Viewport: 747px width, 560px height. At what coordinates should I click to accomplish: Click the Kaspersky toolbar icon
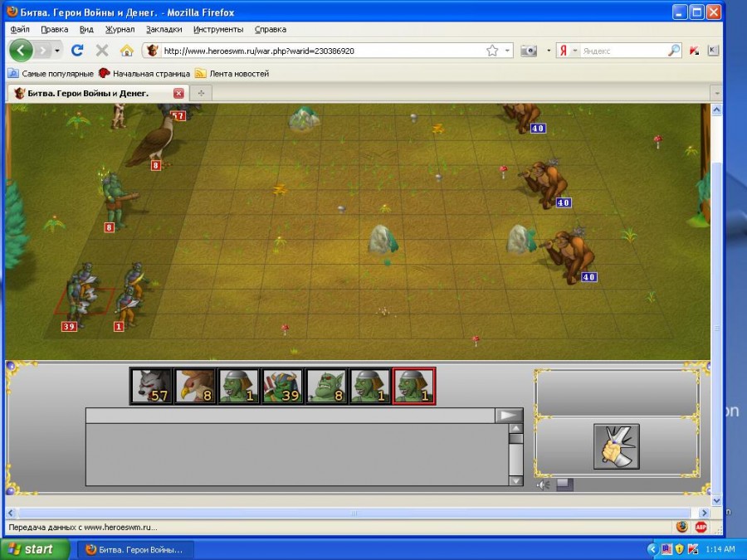pyautogui.click(x=694, y=51)
